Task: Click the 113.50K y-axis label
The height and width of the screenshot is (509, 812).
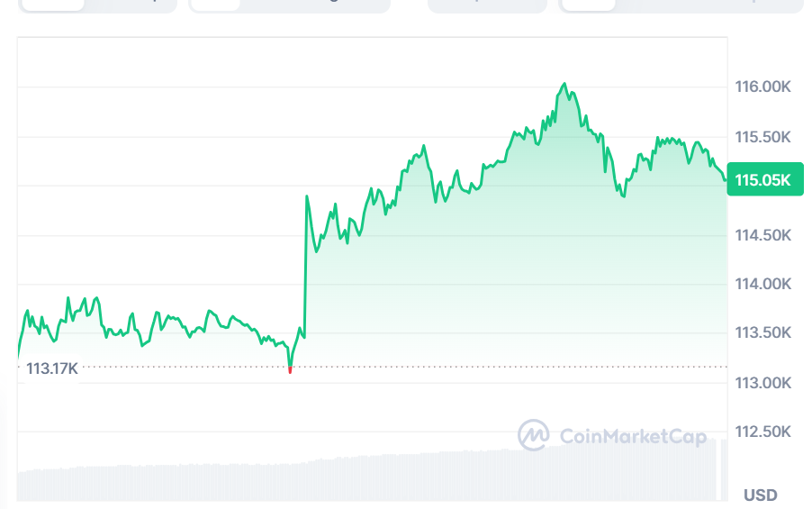Action: [x=762, y=332]
